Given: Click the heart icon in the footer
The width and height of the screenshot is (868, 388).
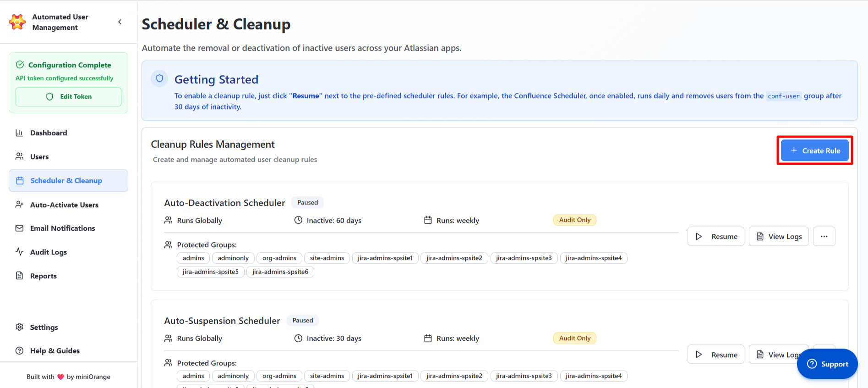Looking at the screenshot, I should click(x=60, y=377).
